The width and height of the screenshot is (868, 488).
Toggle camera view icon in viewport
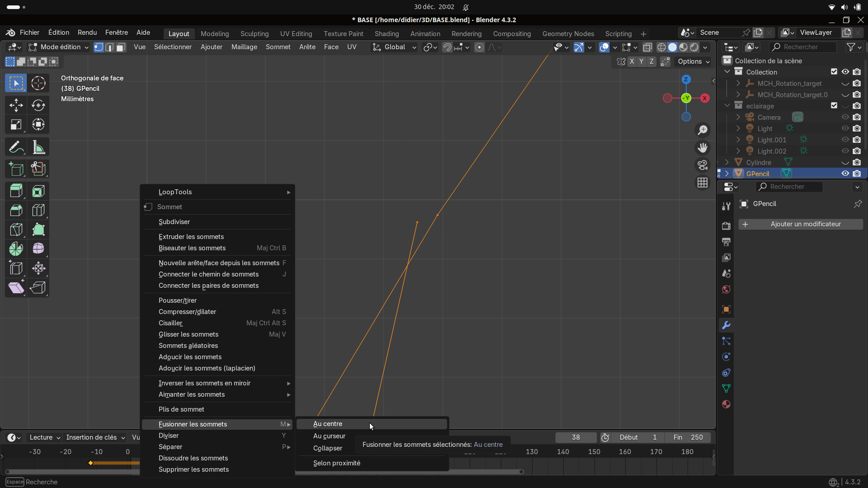click(x=703, y=165)
